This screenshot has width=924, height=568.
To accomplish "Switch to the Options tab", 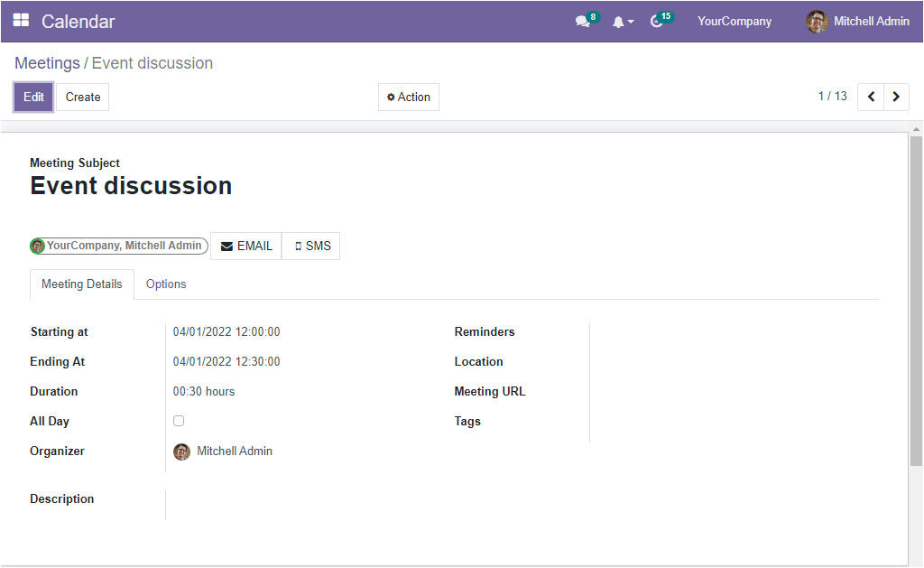I will pyautogui.click(x=166, y=284).
